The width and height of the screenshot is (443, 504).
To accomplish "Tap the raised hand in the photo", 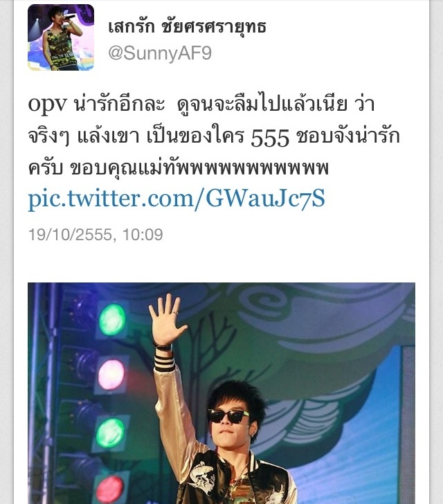I will (x=166, y=320).
